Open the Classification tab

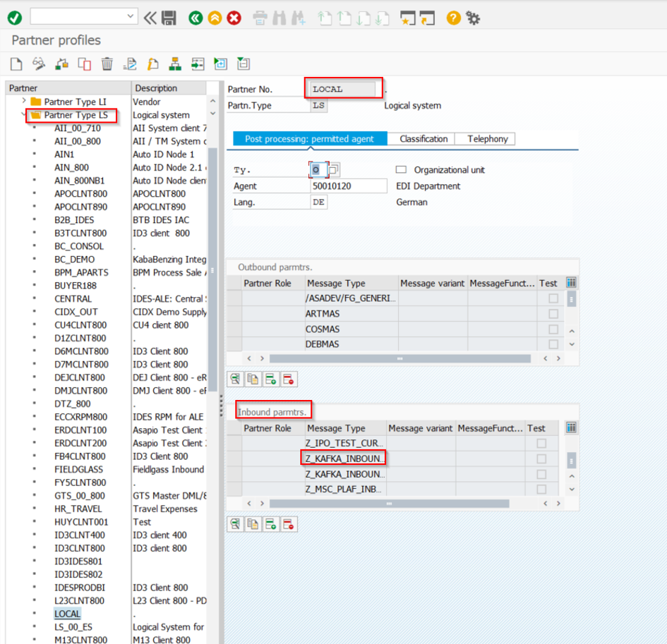(423, 139)
